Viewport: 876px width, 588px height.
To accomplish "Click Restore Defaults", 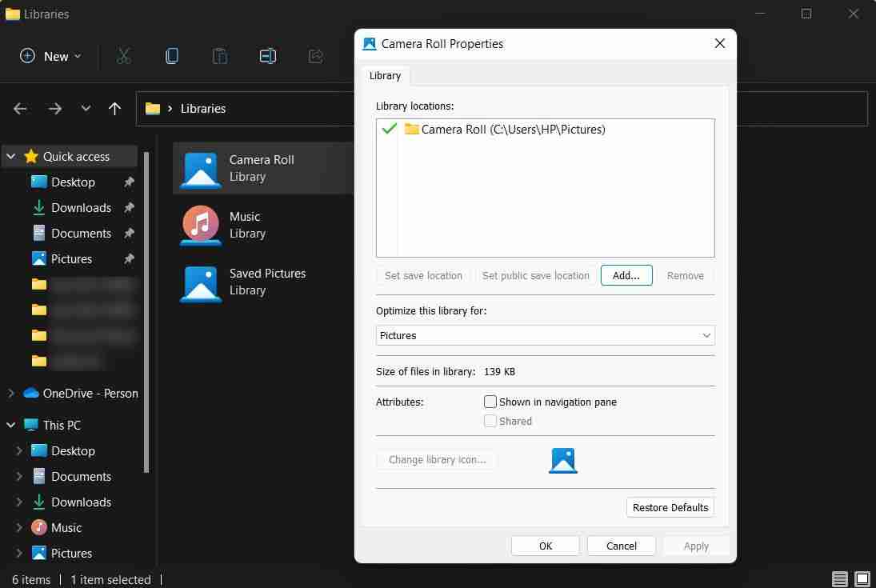I will [670, 507].
